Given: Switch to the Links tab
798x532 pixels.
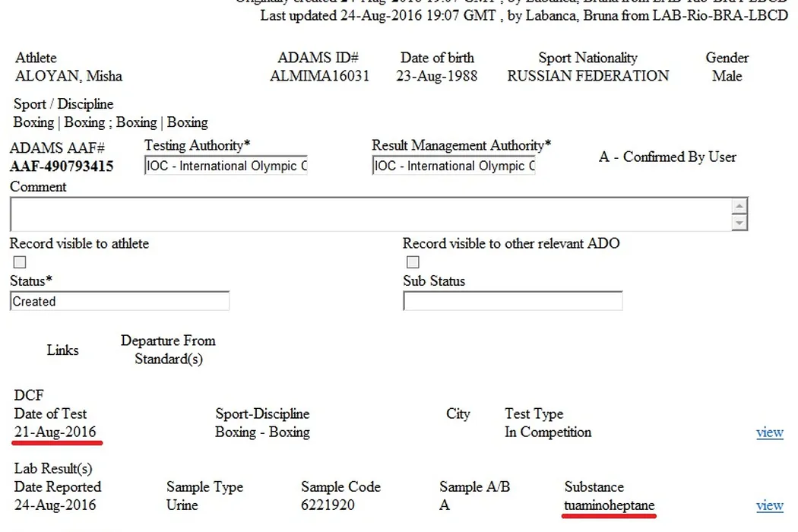Looking at the screenshot, I should coord(62,350).
